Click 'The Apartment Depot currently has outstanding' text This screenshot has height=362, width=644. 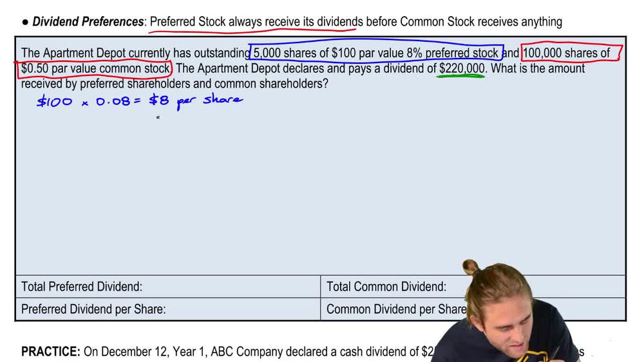tap(135, 53)
